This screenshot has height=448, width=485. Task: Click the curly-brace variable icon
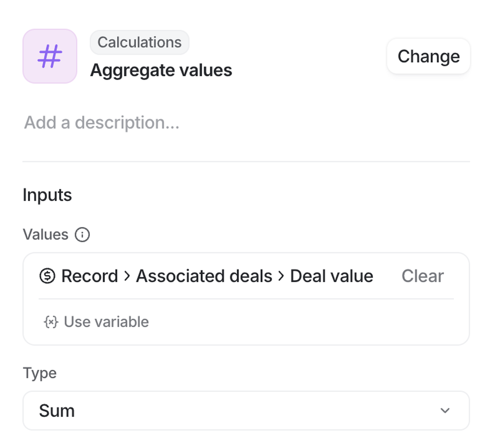(x=51, y=322)
